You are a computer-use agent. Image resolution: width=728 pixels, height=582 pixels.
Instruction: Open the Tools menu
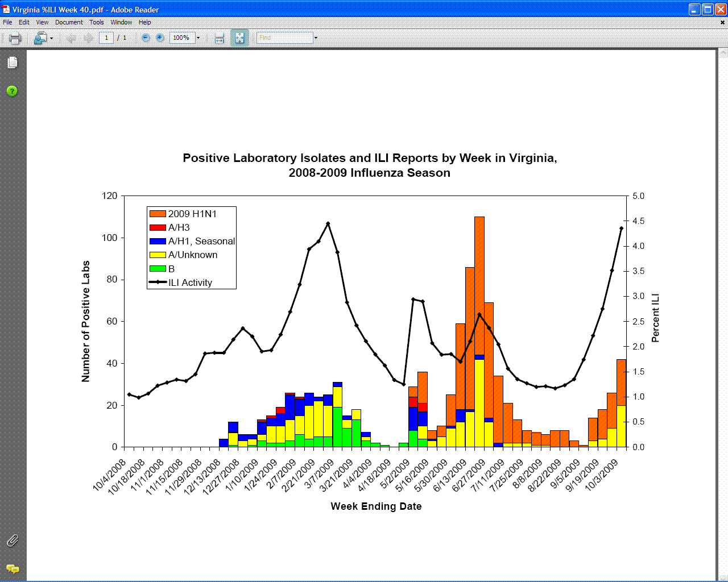click(x=97, y=22)
